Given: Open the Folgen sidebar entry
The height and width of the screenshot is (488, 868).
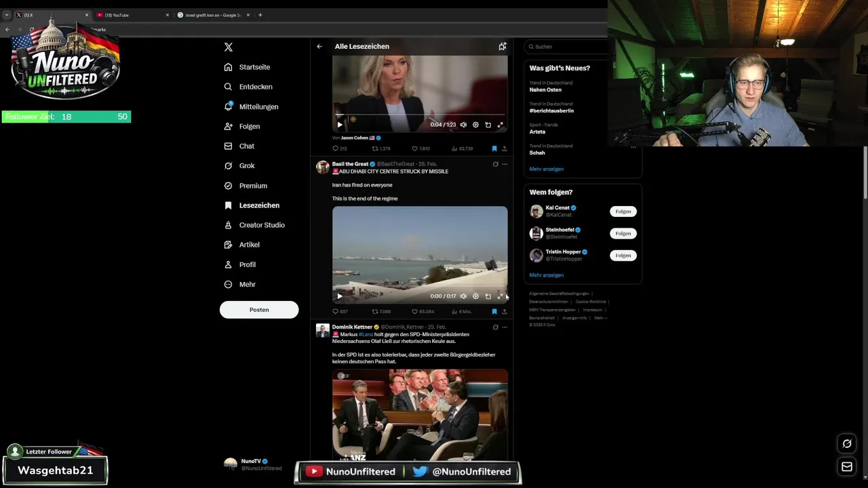Looking at the screenshot, I should point(242,126).
